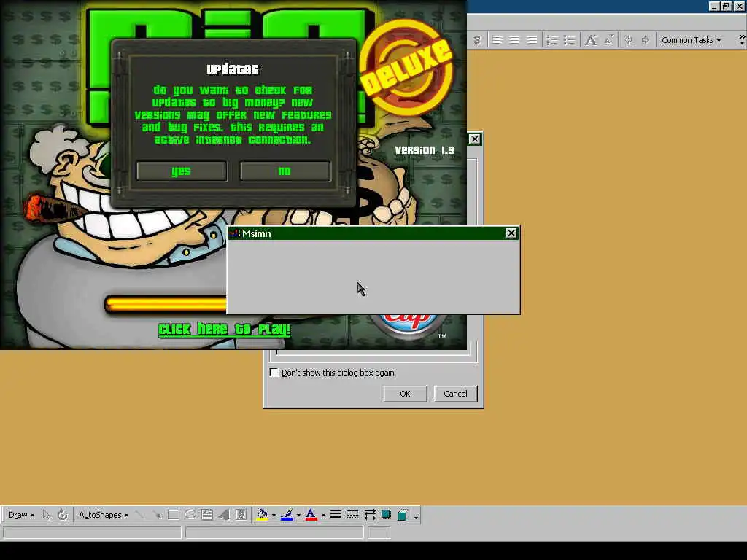The height and width of the screenshot is (560, 747).
Task: Toggle Bullets list icon
Action: (569, 41)
